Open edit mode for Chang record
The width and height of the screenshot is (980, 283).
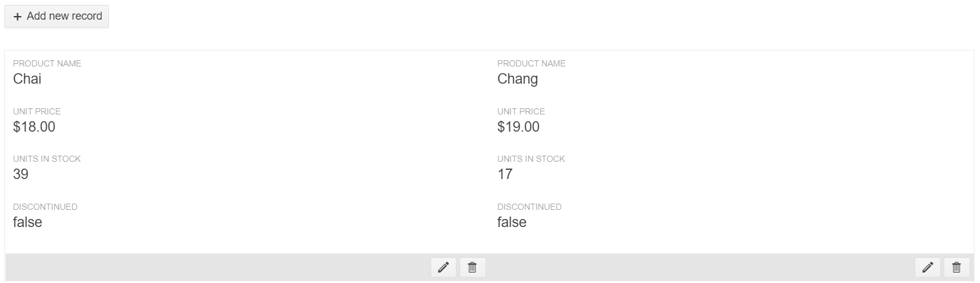point(928,268)
